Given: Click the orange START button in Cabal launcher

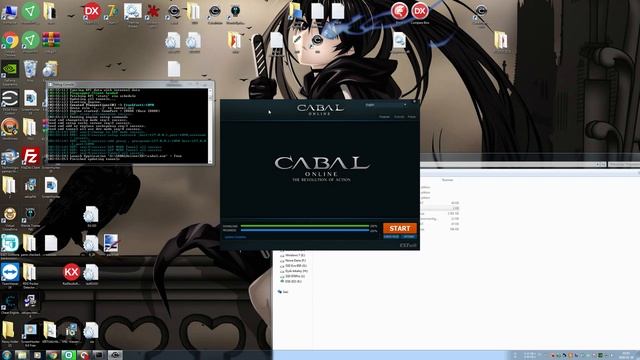Looking at the screenshot, I should tap(400, 228).
